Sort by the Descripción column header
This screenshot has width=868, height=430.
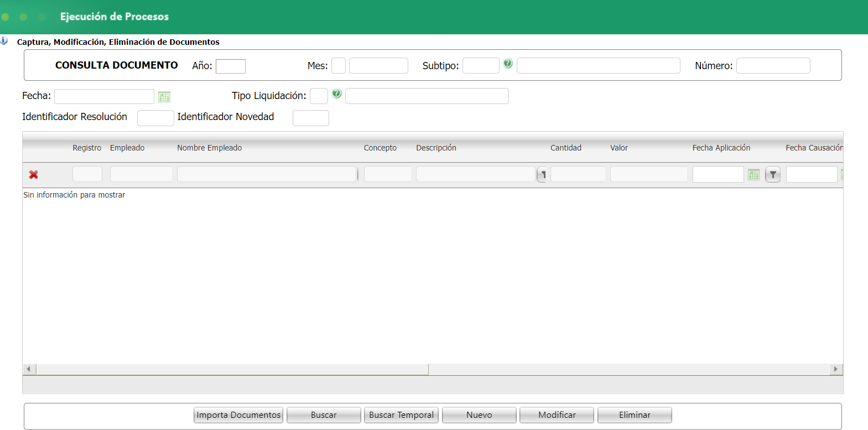click(x=436, y=148)
